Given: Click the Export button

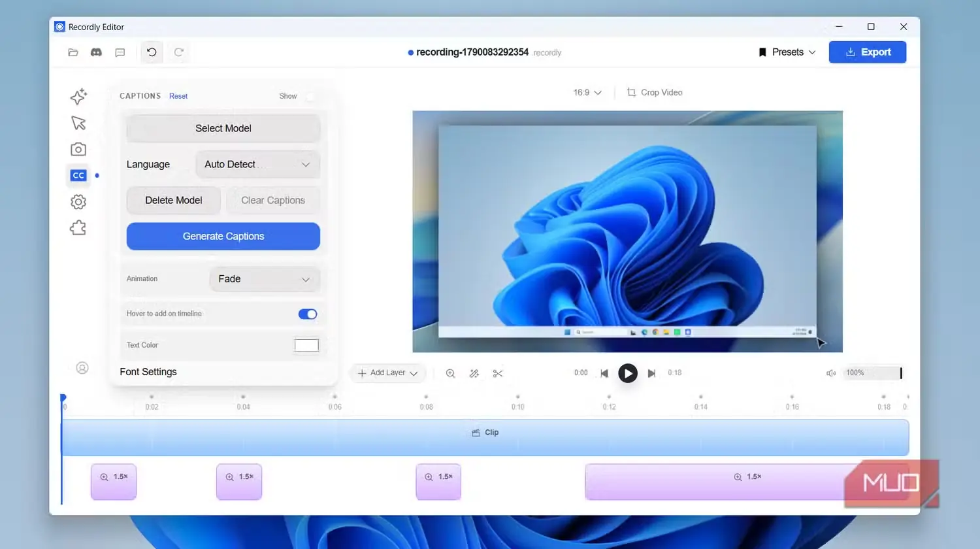Looking at the screenshot, I should (x=868, y=52).
